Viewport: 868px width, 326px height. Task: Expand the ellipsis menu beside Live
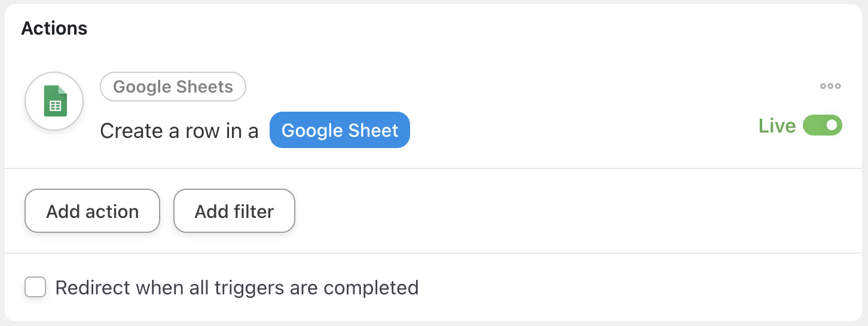[830, 86]
